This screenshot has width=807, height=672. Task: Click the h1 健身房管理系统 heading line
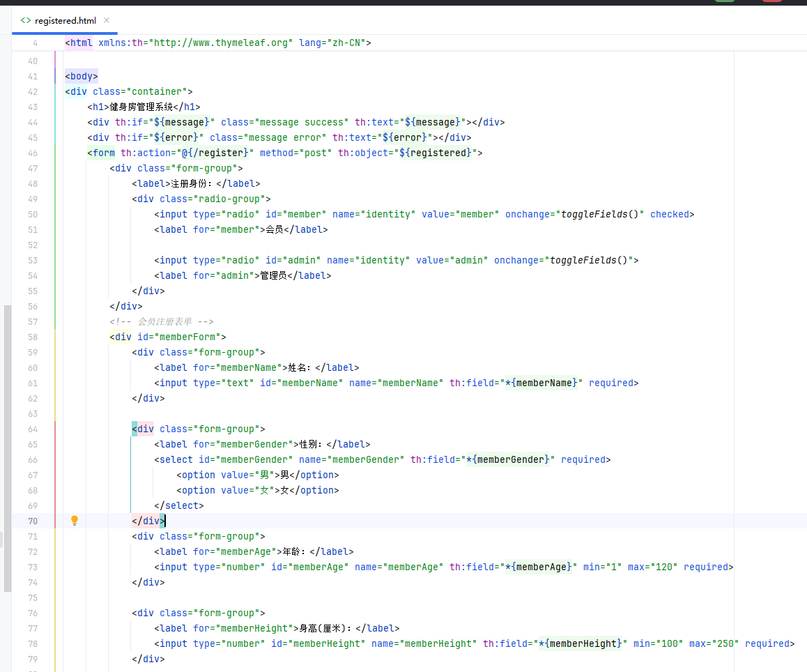click(x=144, y=107)
